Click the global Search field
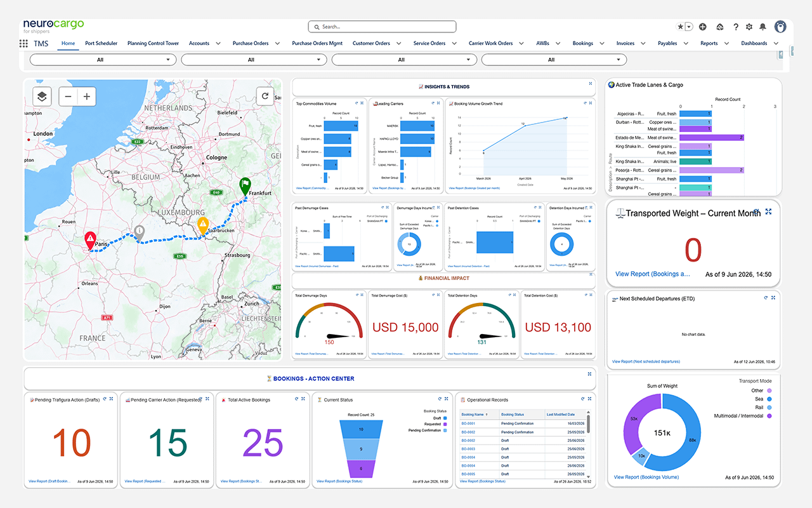The height and width of the screenshot is (508, 812). pyautogui.click(x=382, y=27)
